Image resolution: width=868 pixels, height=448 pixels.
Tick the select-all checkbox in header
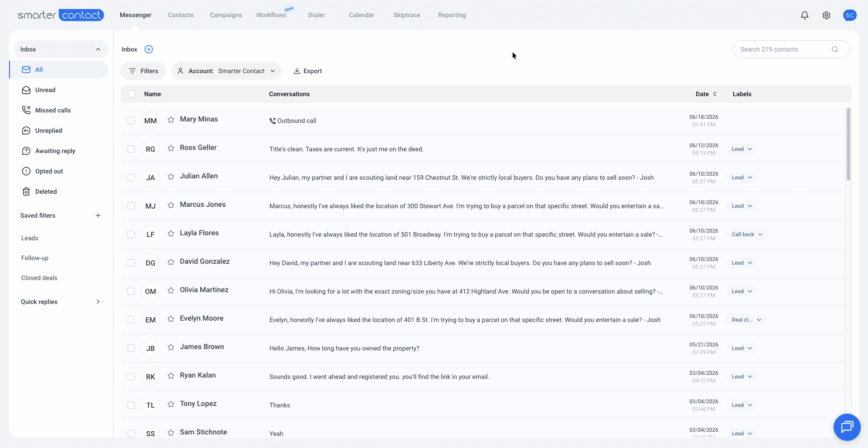point(132,94)
